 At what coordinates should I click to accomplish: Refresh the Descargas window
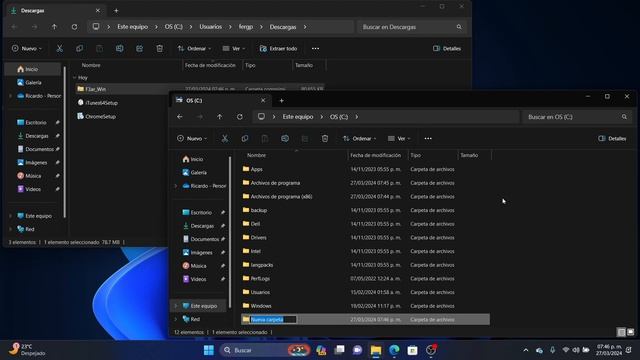point(74,27)
